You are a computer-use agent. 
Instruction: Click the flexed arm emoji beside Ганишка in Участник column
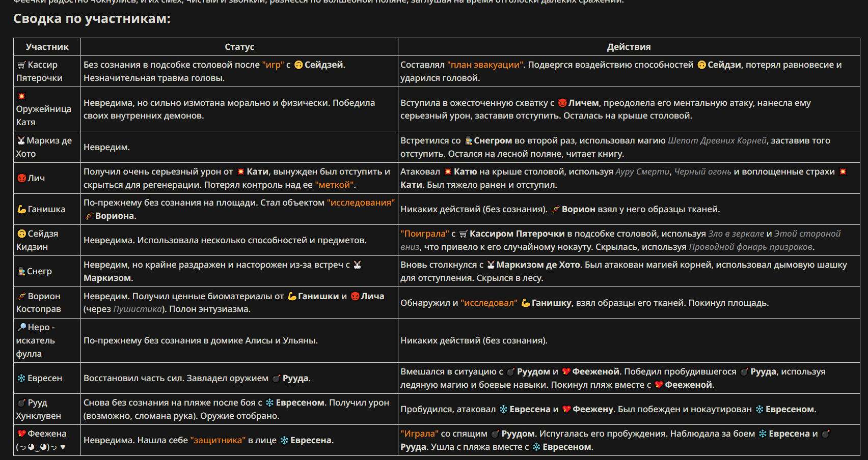[x=21, y=209]
